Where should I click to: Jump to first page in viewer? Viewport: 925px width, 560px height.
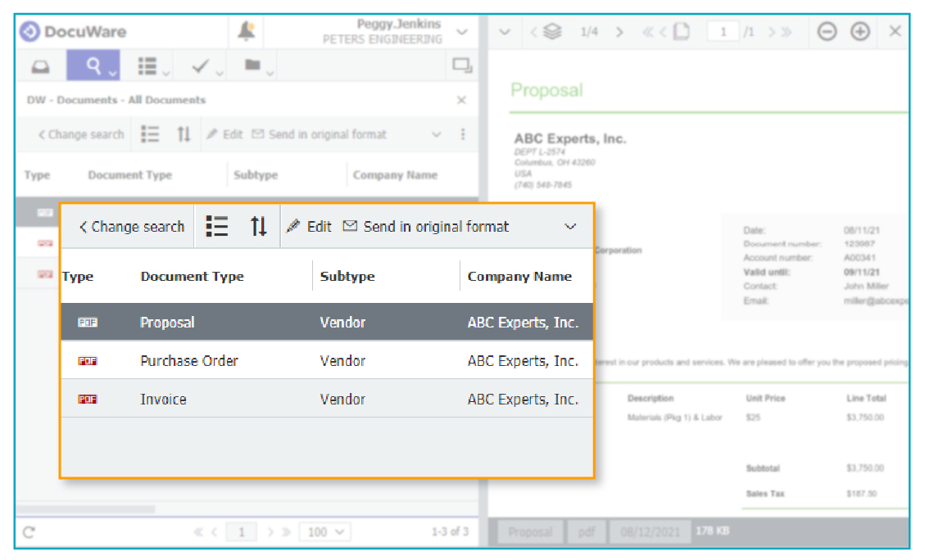click(648, 32)
